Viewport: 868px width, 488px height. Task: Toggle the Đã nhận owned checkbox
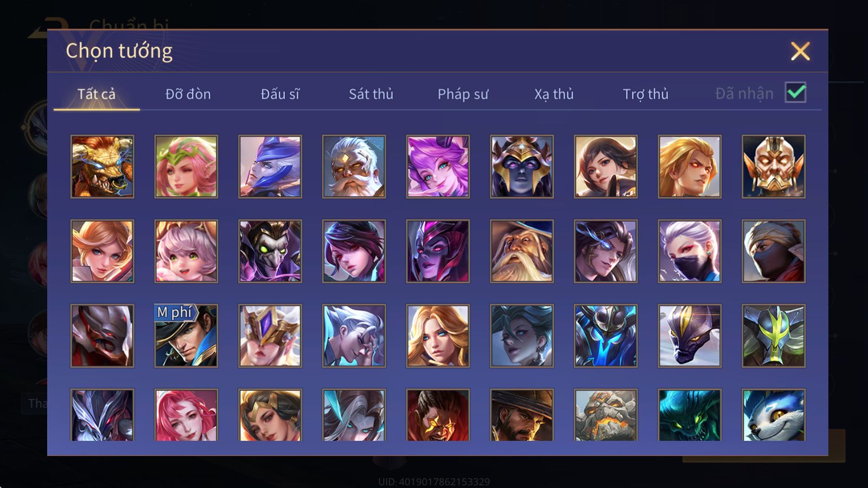[795, 92]
